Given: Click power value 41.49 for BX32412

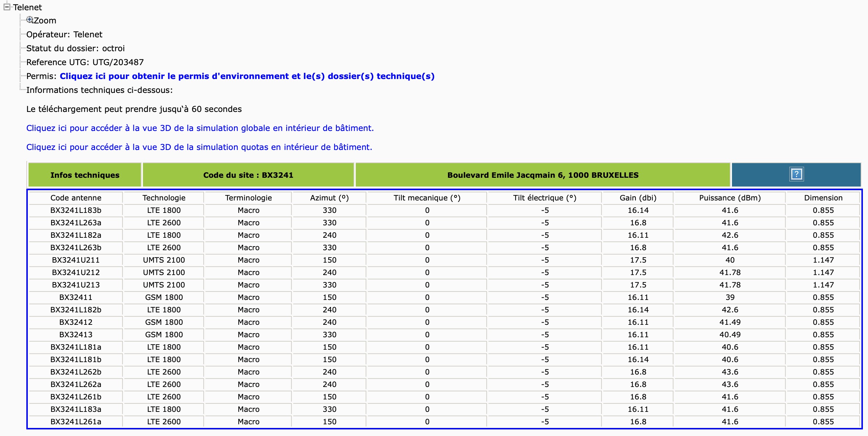Looking at the screenshot, I should point(730,322).
